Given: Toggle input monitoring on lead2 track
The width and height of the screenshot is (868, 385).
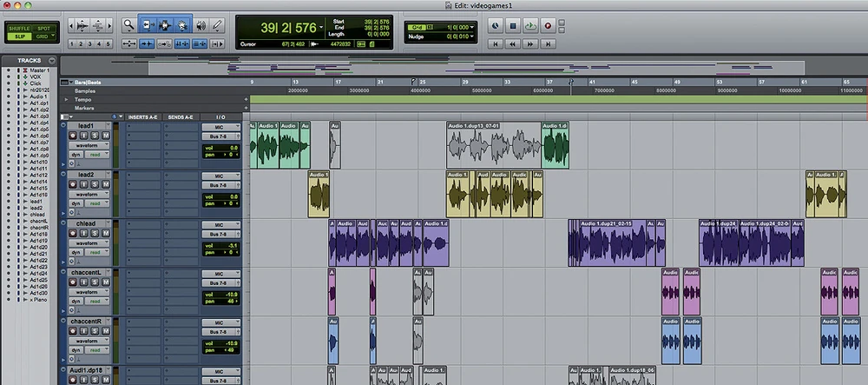Looking at the screenshot, I should pyautogui.click(x=84, y=185).
